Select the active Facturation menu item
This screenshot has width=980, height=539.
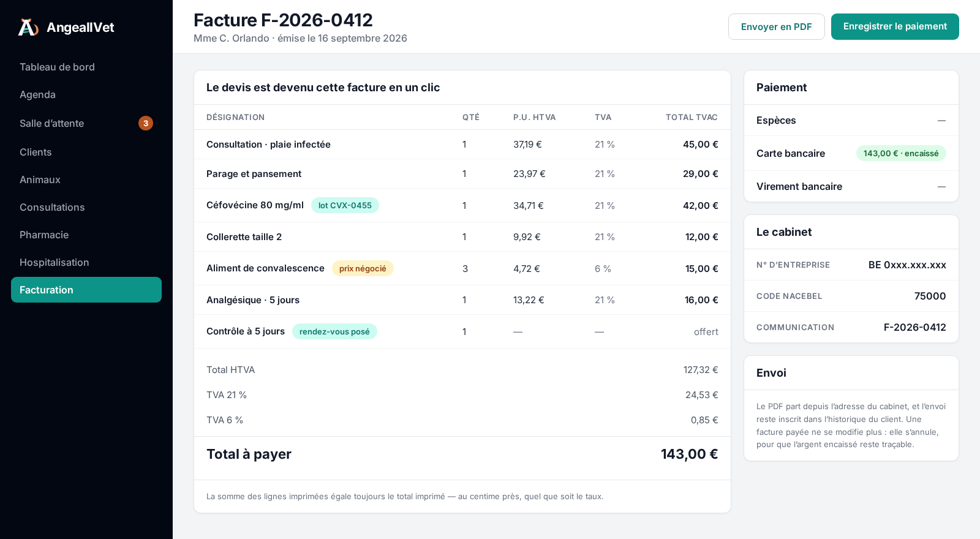86,290
